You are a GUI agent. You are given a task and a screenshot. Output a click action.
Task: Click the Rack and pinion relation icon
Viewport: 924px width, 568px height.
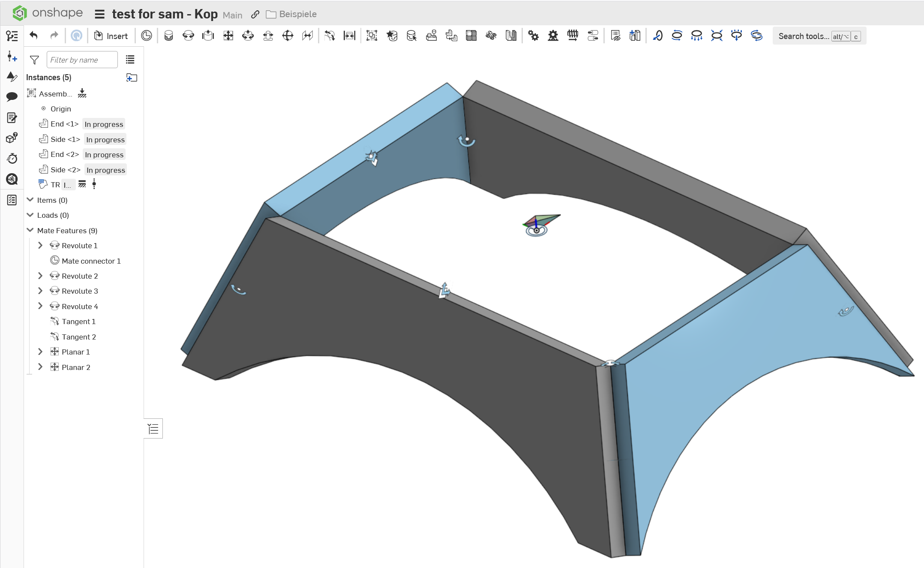coord(553,36)
